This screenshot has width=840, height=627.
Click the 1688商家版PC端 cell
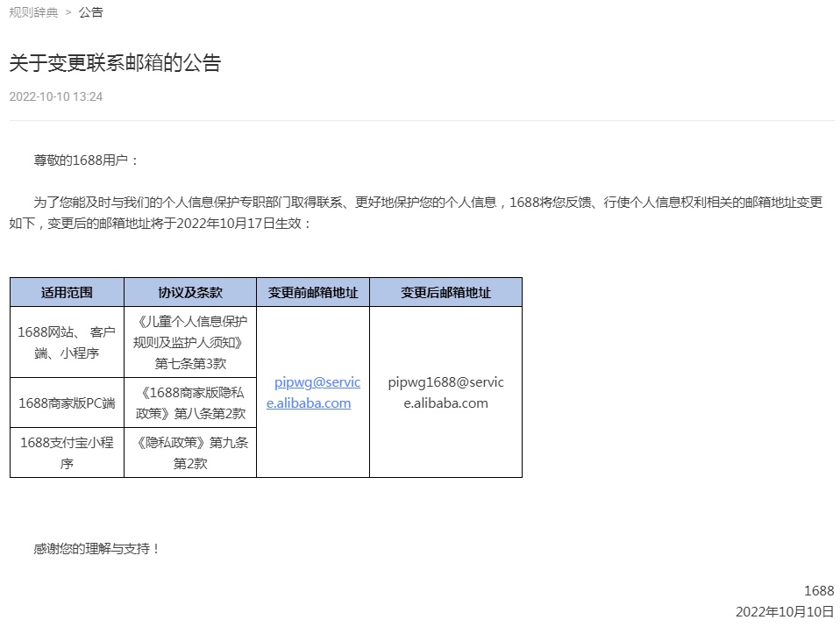coord(67,403)
